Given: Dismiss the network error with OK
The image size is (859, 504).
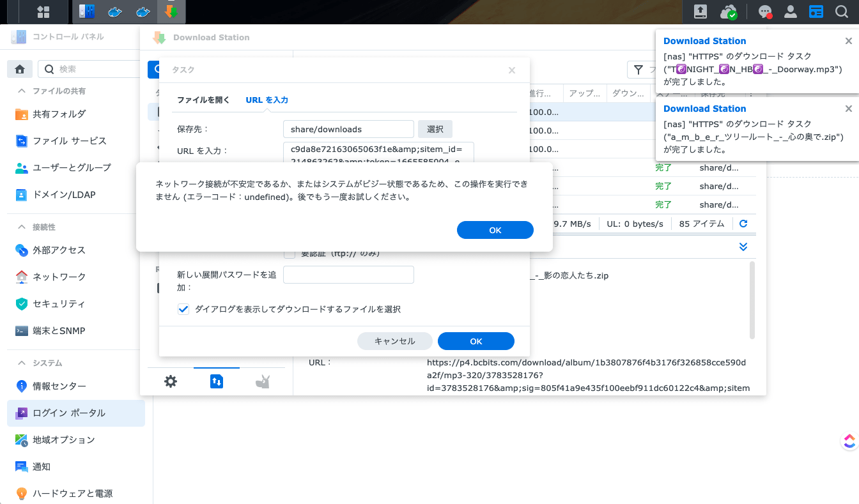Looking at the screenshot, I should click(x=495, y=229).
